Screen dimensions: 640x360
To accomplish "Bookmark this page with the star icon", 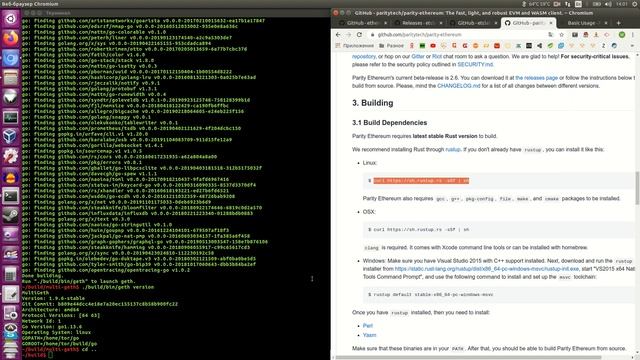I will [x=562, y=35].
